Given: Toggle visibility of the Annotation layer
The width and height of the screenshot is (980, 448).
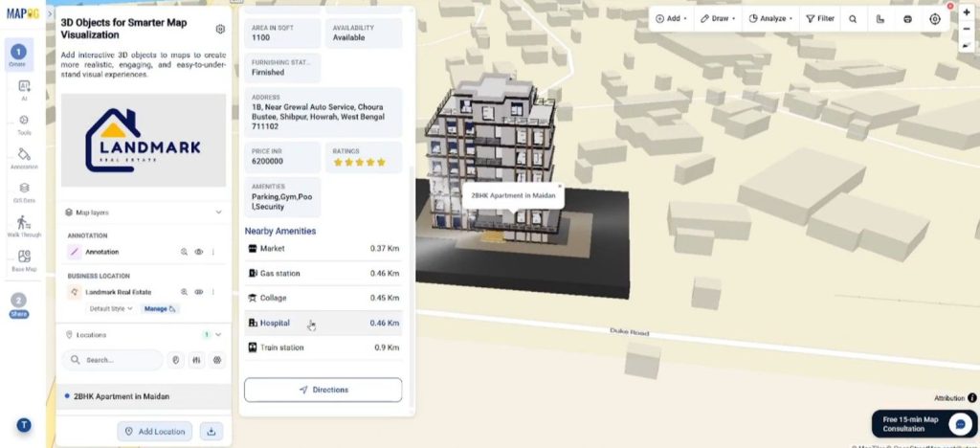Looking at the screenshot, I should 199,252.
